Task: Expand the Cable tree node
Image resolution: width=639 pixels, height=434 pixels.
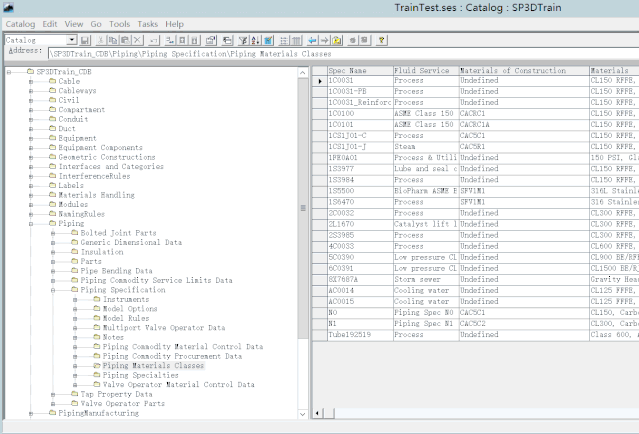Action: pyautogui.click(x=31, y=82)
